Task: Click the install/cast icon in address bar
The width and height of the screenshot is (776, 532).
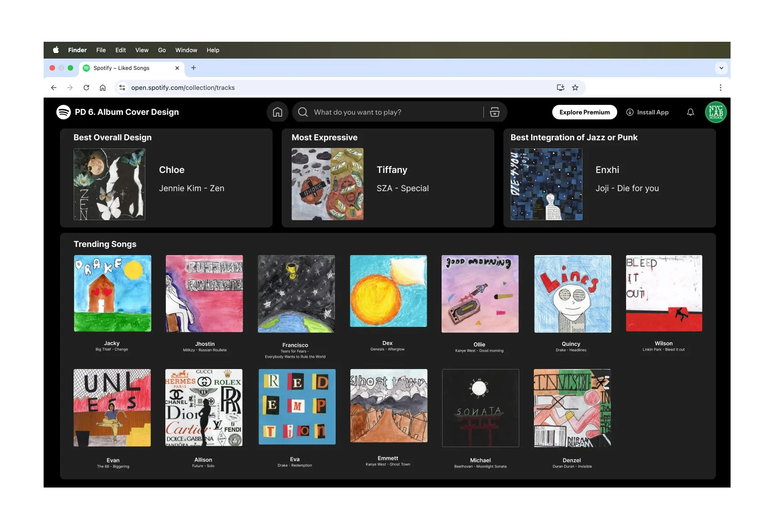Action: coord(561,88)
